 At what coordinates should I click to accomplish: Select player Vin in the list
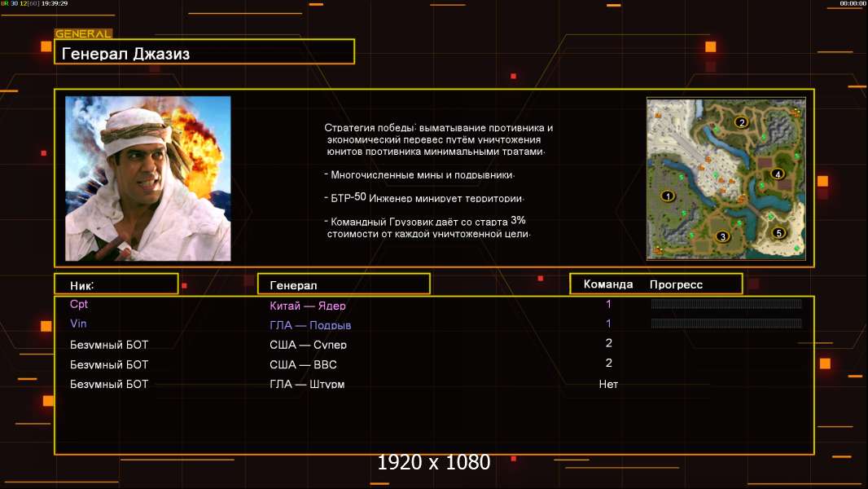coord(78,324)
